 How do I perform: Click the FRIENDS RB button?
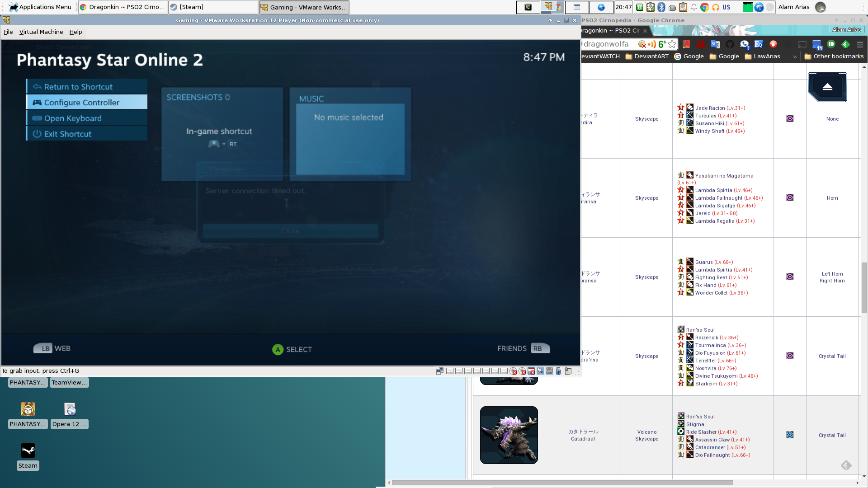[x=524, y=348]
